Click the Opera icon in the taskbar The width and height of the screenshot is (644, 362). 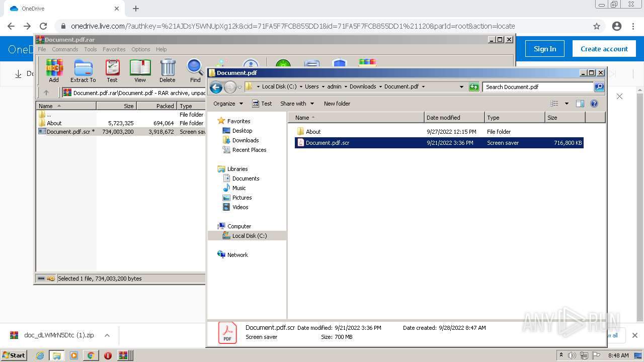tap(108, 355)
